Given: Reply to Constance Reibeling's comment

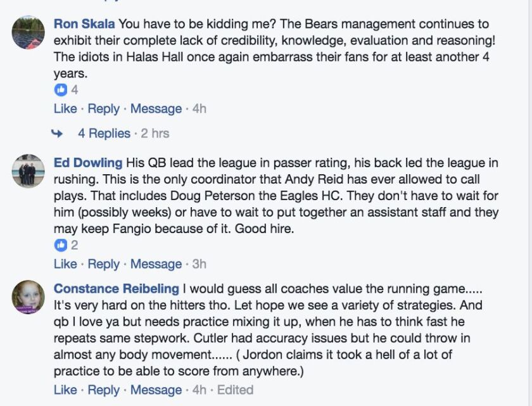Looking at the screenshot, I should pyautogui.click(x=103, y=390).
